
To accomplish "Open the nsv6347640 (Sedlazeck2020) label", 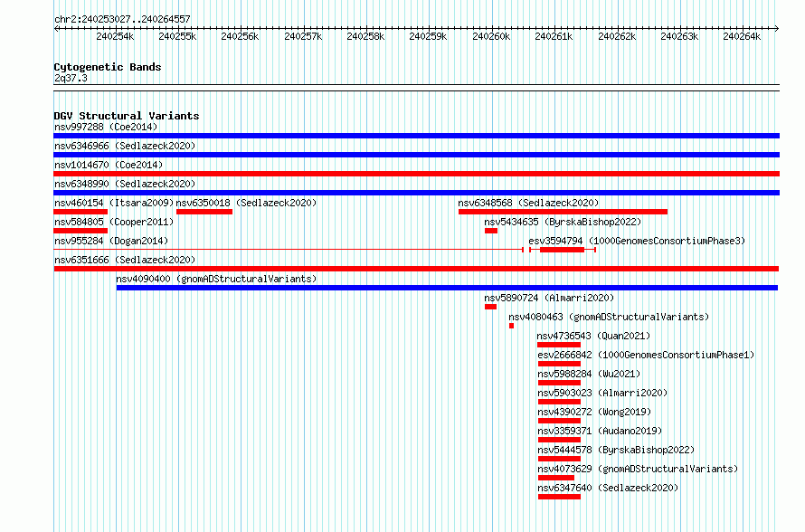I will 608,488.
